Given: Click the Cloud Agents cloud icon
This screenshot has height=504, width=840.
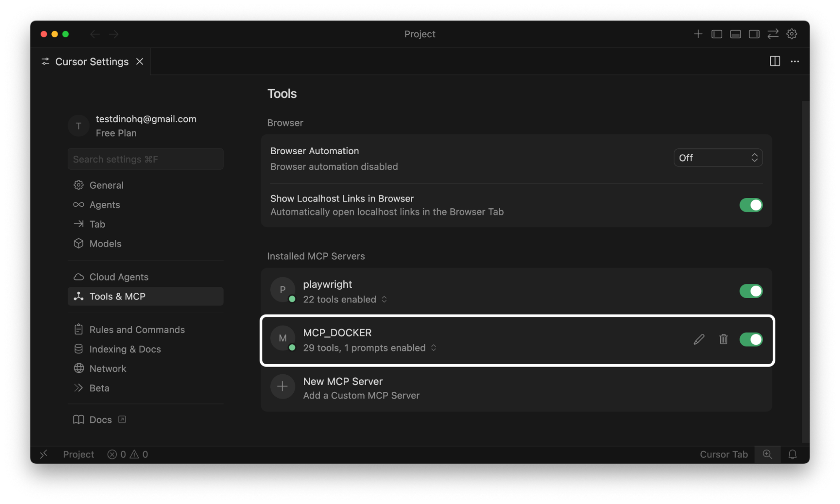Looking at the screenshot, I should click(x=78, y=276).
